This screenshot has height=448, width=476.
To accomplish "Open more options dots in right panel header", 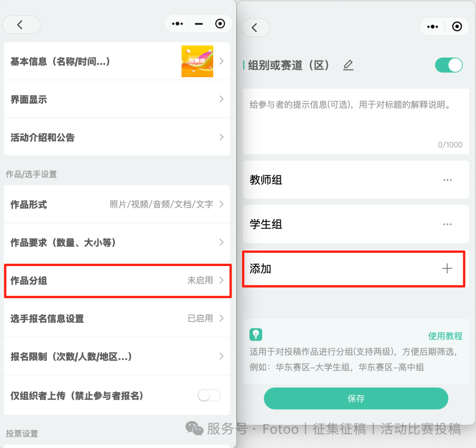I will pyautogui.click(x=432, y=27).
